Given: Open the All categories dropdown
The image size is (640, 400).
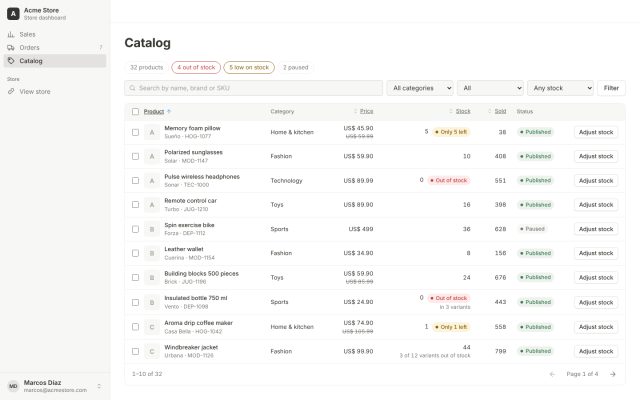Looking at the screenshot, I should pos(420,88).
